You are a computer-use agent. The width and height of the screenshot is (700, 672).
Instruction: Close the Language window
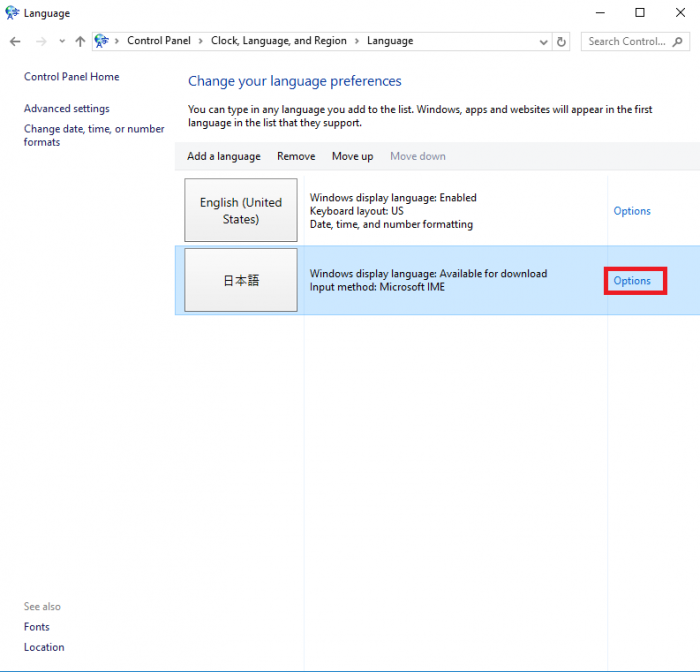pos(680,13)
